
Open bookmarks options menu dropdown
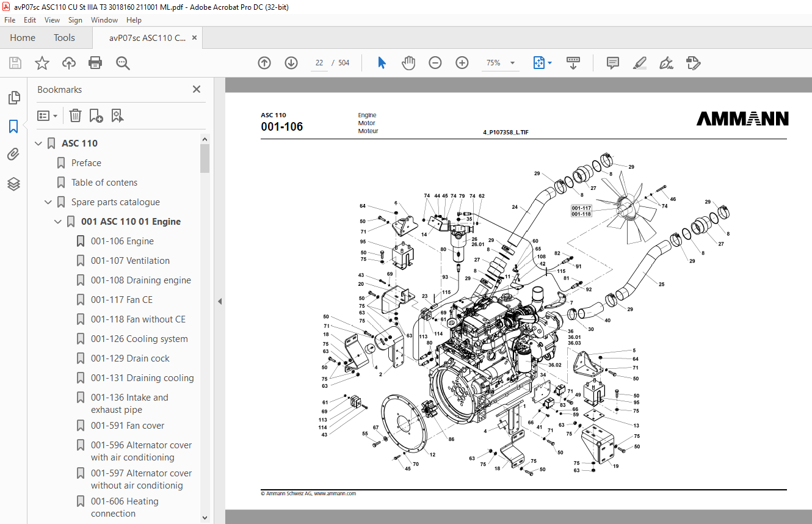48,115
